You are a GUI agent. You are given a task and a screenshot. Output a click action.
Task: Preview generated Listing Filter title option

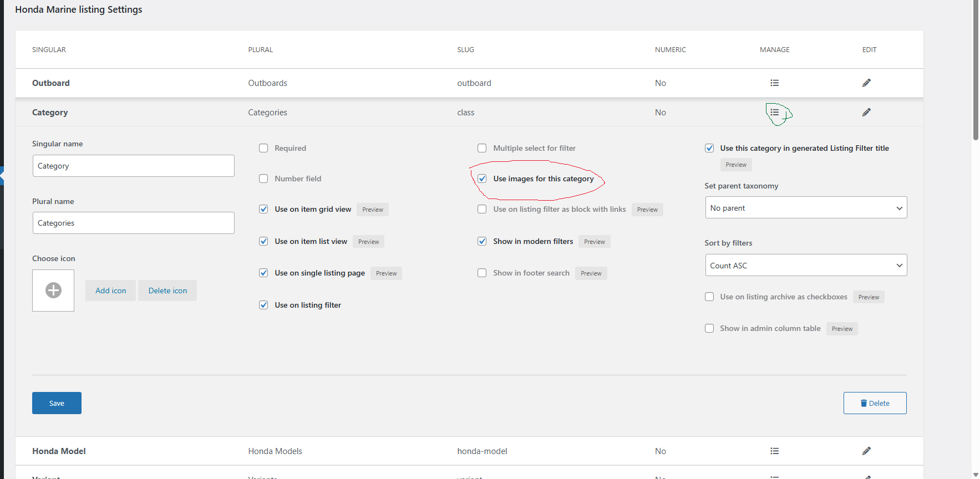pyautogui.click(x=736, y=165)
